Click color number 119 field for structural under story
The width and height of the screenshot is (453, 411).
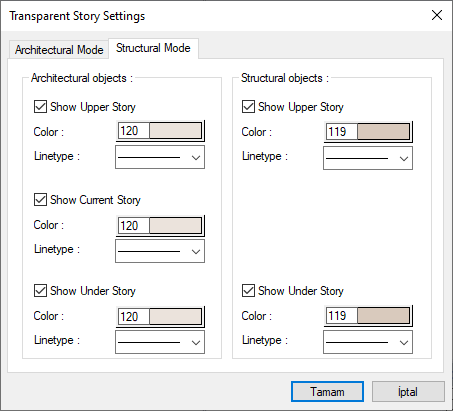pyautogui.click(x=341, y=316)
